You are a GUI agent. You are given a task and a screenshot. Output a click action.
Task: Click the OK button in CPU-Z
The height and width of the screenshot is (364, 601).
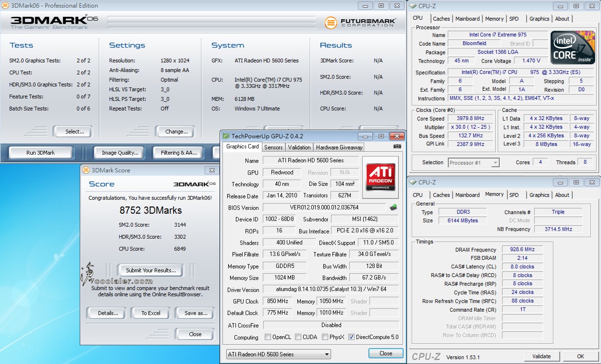[x=580, y=356]
